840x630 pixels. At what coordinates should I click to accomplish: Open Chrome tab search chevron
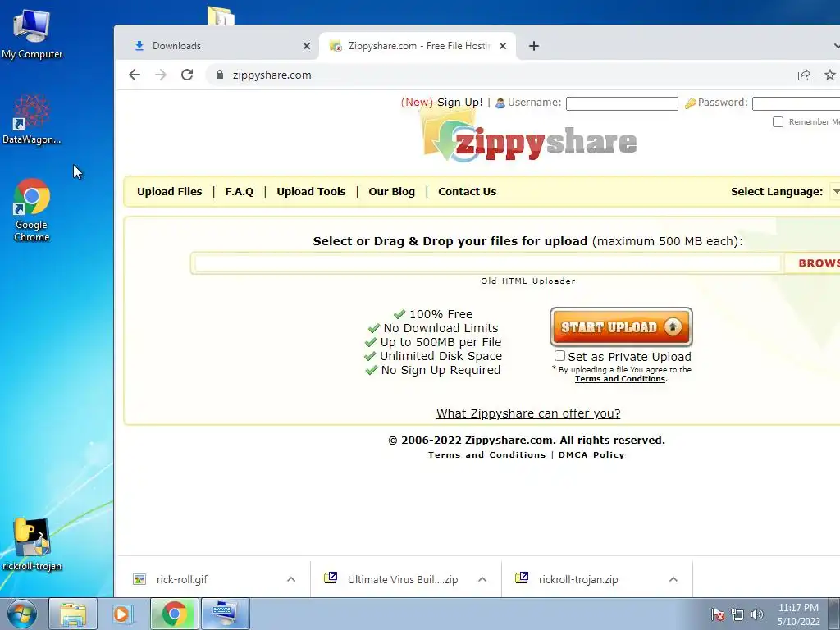(x=836, y=46)
